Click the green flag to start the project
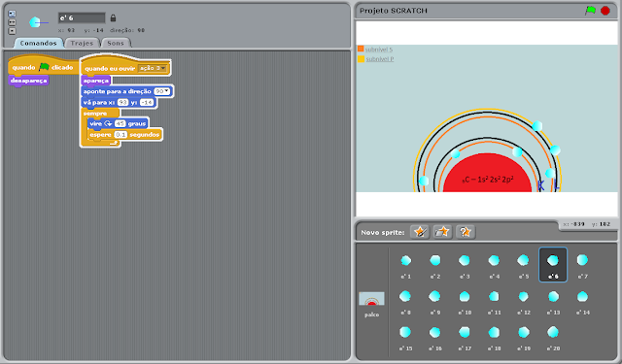The width and height of the screenshot is (622, 364). click(590, 11)
